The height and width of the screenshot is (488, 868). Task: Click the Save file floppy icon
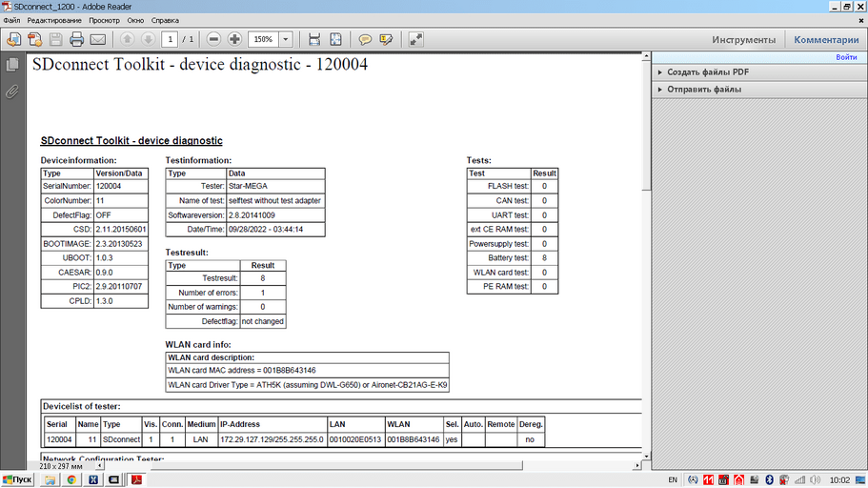click(56, 39)
